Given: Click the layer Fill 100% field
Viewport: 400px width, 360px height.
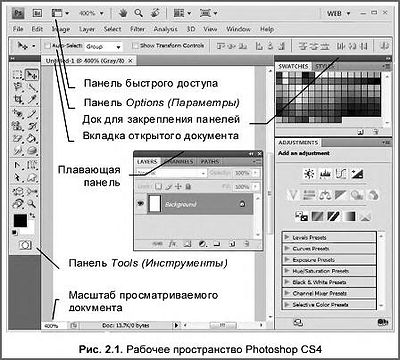Looking at the screenshot, I should point(242,187).
